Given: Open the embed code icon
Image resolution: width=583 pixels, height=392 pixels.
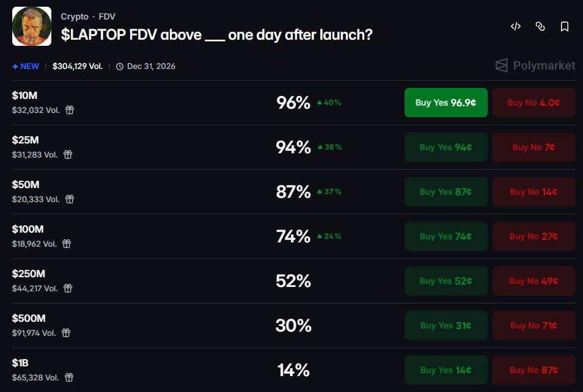Looking at the screenshot, I should pos(515,26).
